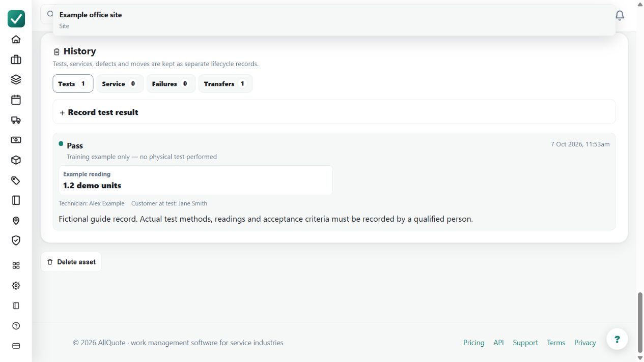
Task: Switch to the Tests tab
Action: [x=73, y=83]
